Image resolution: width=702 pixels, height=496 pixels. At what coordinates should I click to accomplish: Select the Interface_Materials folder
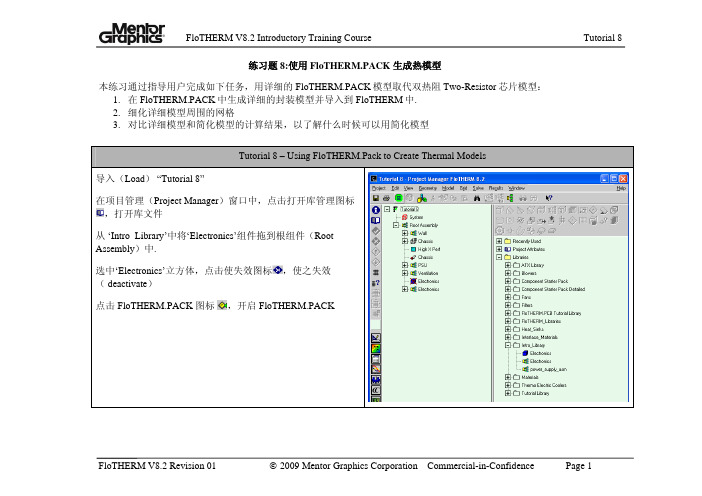tap(539, 337)
